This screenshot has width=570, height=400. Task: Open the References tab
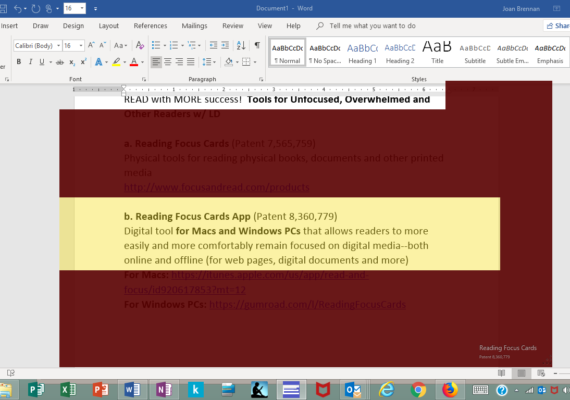coord(150,26)
